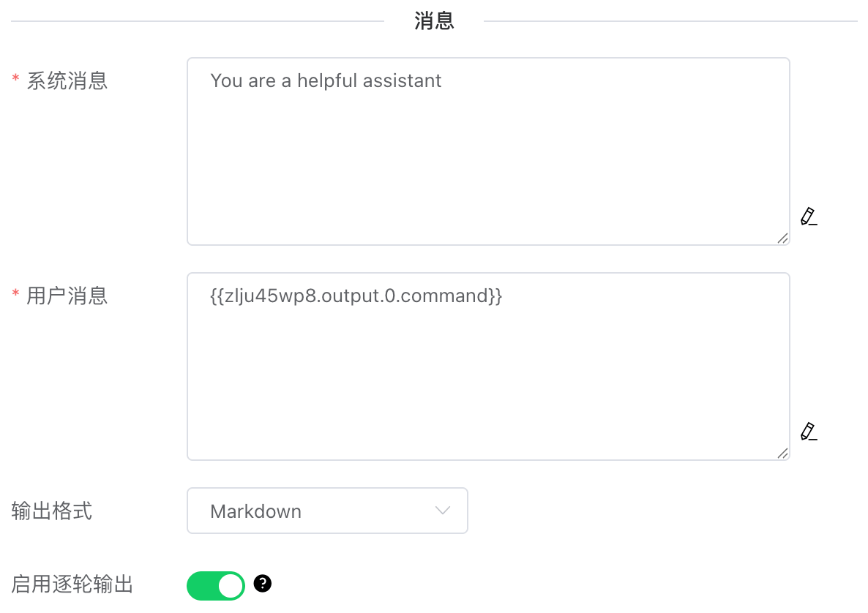Click the pencil icon beside 系统消息 box
Viewport: 868px width, 613px height.
[x=808, y=217]
